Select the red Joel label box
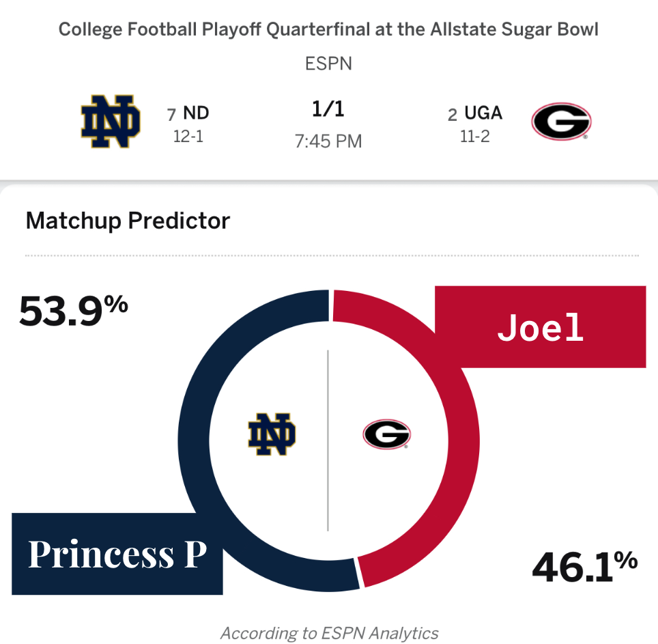The image size is (658, 644). (x=541, y=328)
